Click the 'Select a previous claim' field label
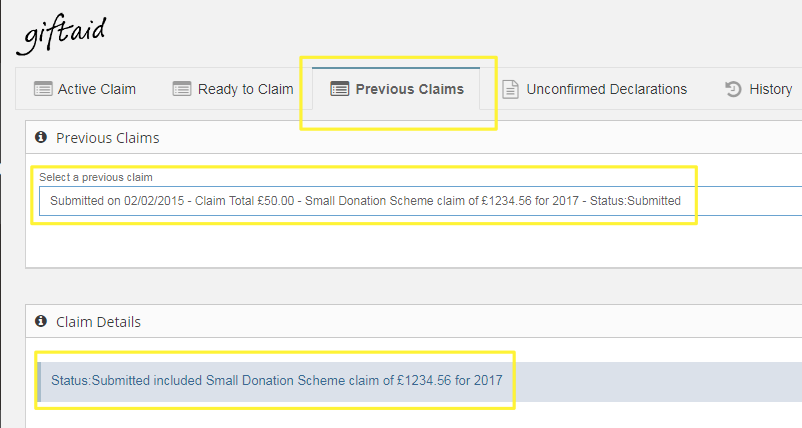 click(x=96, y=177)
